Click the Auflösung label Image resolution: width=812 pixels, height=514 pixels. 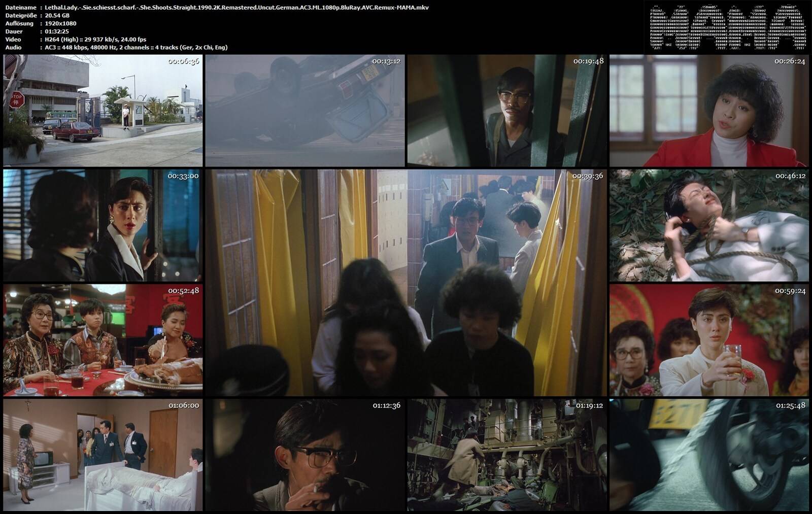point(19,23)
